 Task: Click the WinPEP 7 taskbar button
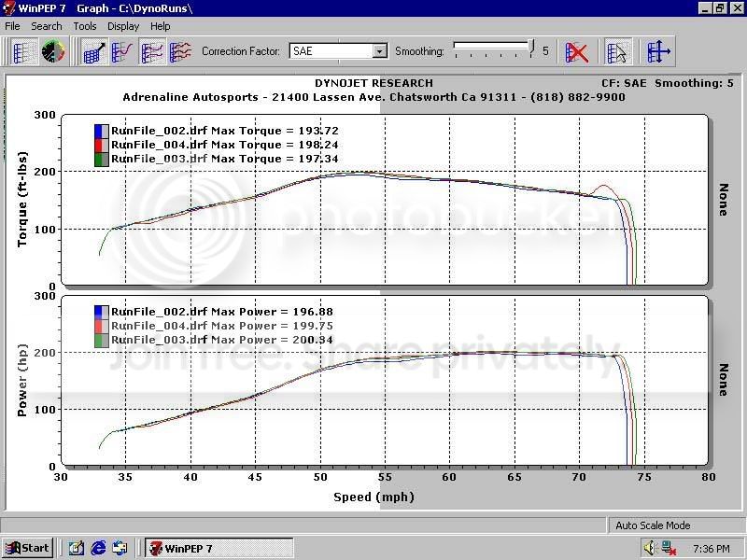coord(219,548)
